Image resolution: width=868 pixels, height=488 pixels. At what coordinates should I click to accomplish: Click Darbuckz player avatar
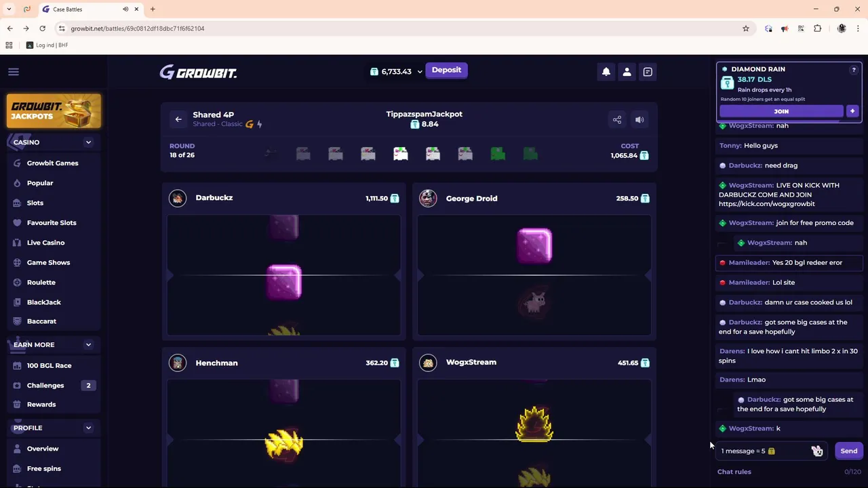178,198
